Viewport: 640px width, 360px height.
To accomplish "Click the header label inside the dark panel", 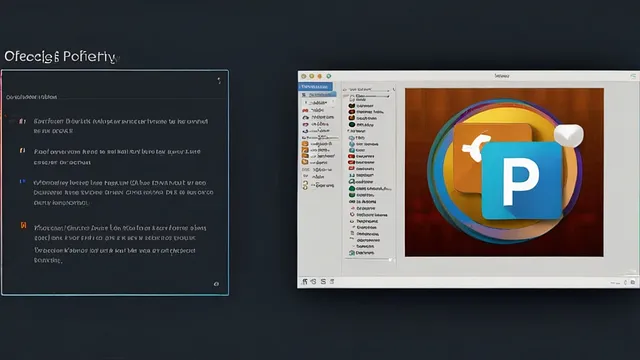I will coord(31,97).
